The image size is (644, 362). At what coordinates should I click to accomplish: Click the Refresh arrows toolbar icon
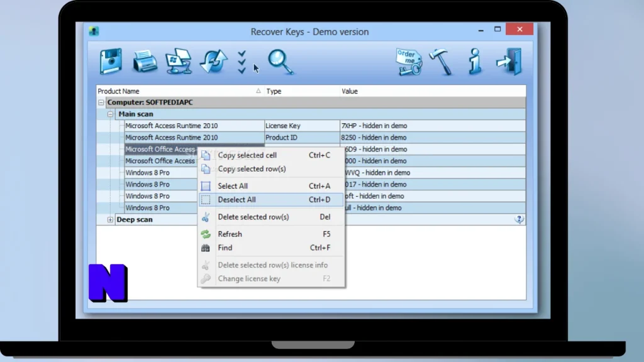214,62
